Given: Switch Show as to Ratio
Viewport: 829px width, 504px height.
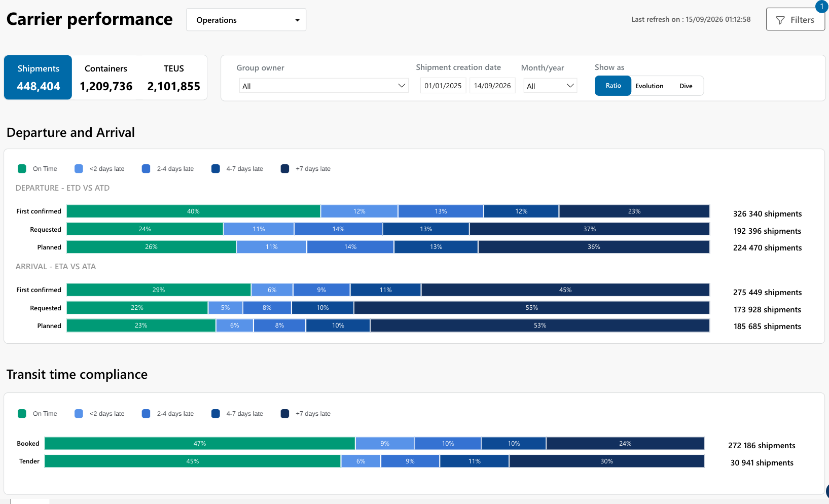Looking at the screenshot, I should (x=613, y=86).
